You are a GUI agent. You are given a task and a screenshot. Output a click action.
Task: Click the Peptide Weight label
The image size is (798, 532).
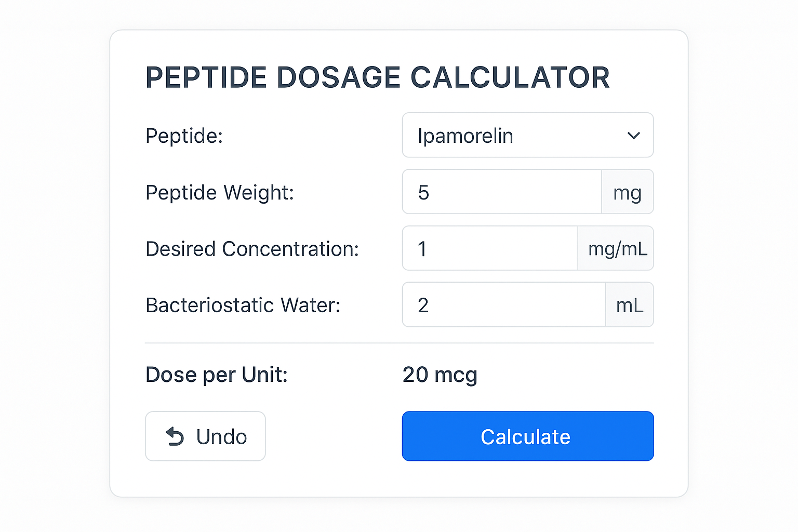point(219,192)
